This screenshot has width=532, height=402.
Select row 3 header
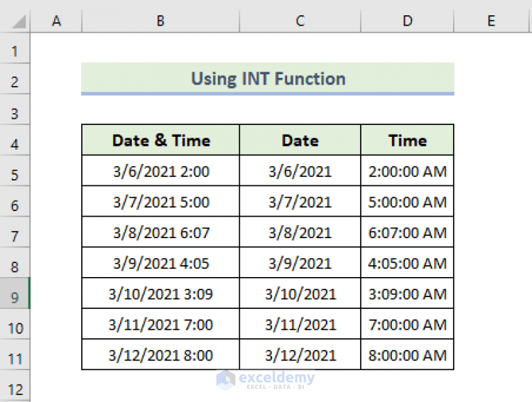tap(15, 110)
